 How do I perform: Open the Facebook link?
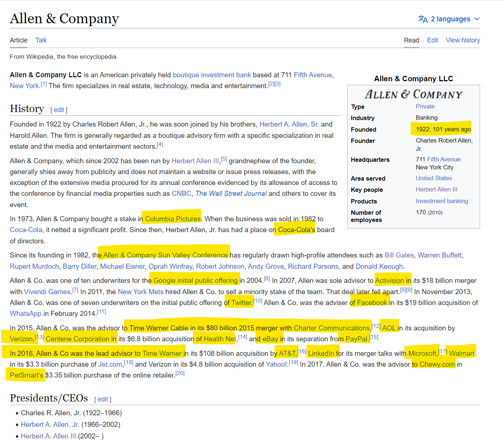click(372, 303)
